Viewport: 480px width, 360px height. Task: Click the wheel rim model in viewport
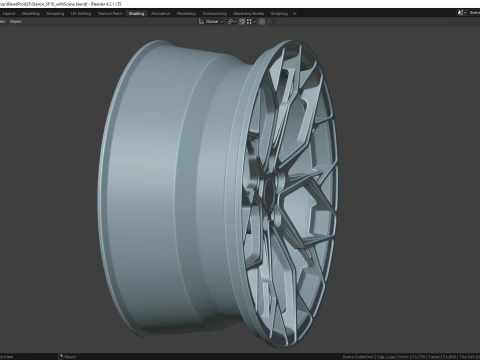point(218,193)
